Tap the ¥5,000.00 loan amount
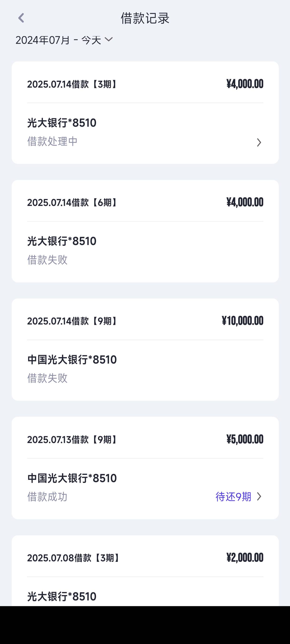Viewport: 290px width, 644px height. click(x=245, y=439)
